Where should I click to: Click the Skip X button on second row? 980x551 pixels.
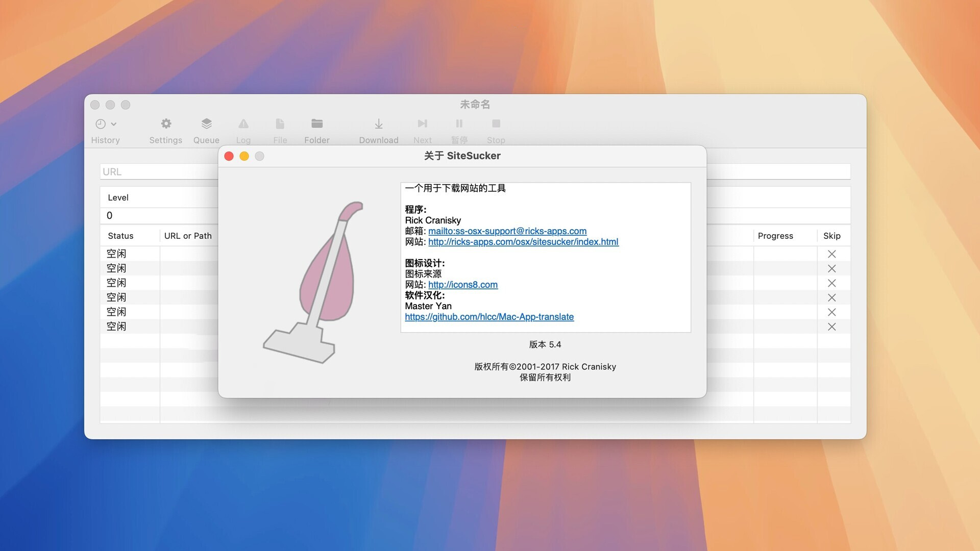(831, 268)
